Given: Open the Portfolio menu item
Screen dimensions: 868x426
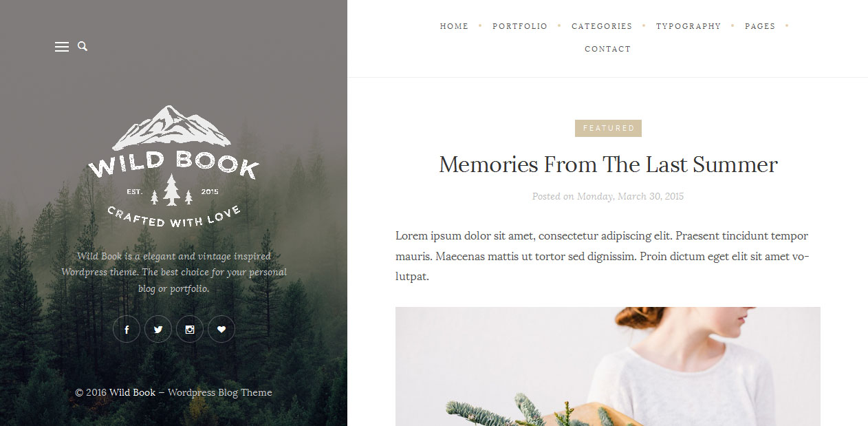Looking at the screenshot, I should click(x=520, y=26).
